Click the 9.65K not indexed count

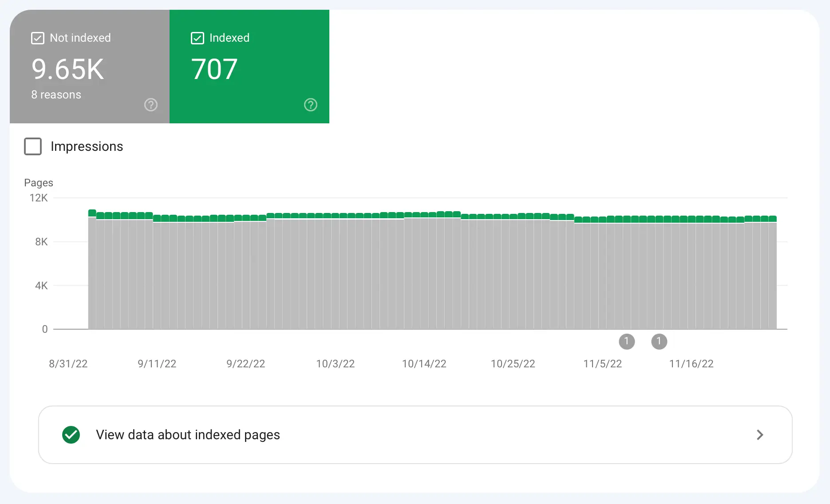tap(68, 70)
